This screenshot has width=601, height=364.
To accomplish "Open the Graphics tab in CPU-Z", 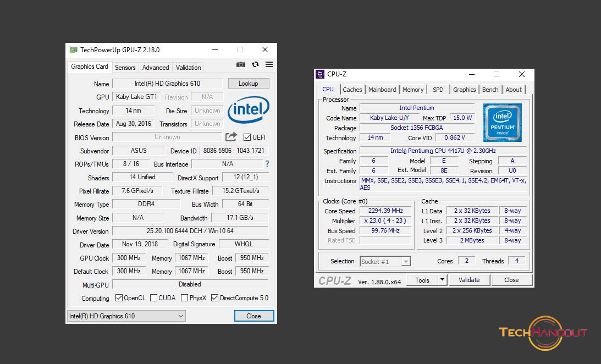I will 465,90.
